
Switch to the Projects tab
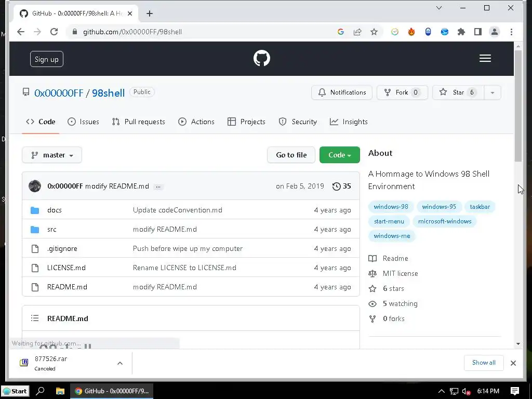coord(246,122)
